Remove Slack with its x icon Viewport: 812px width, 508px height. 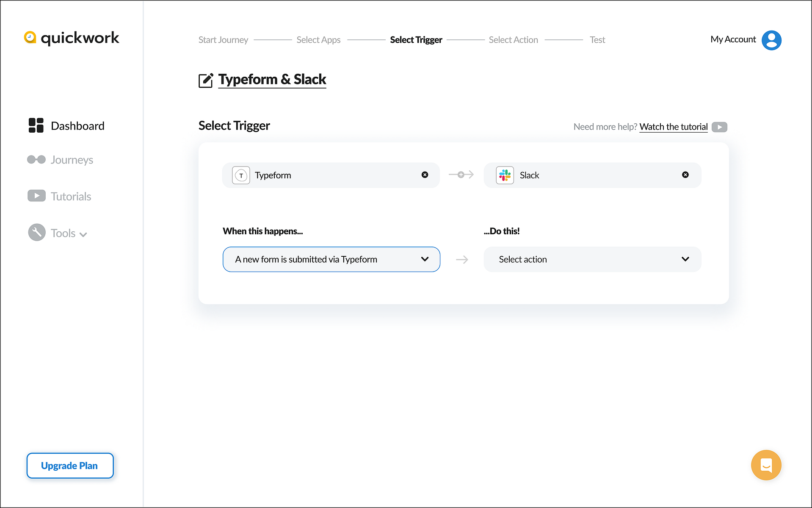click(685, 175)
